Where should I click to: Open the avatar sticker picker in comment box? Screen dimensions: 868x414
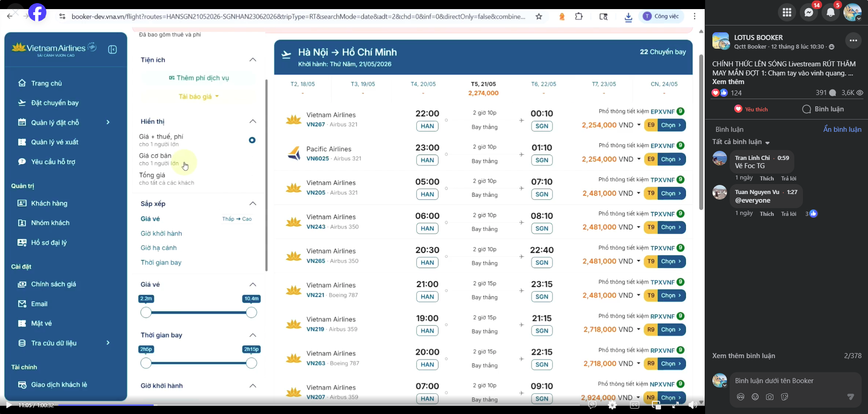741,397
